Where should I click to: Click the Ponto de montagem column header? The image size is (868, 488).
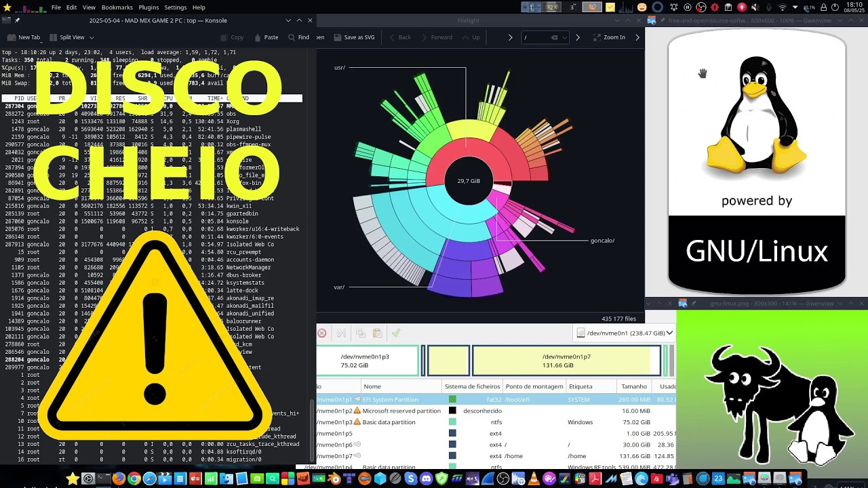coord(534,386)
